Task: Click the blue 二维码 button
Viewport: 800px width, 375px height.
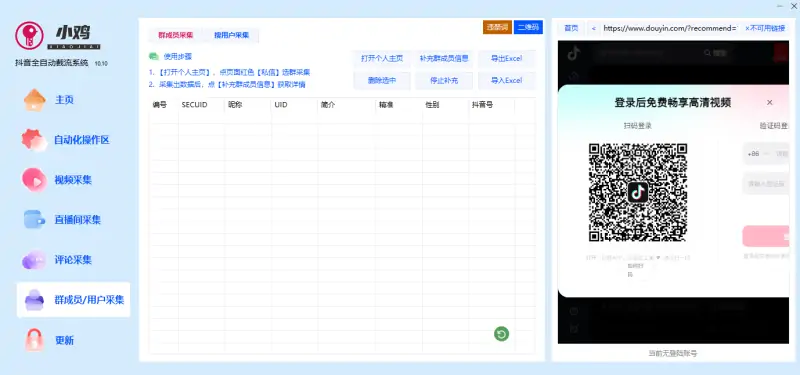Action: tap(528, 28)
